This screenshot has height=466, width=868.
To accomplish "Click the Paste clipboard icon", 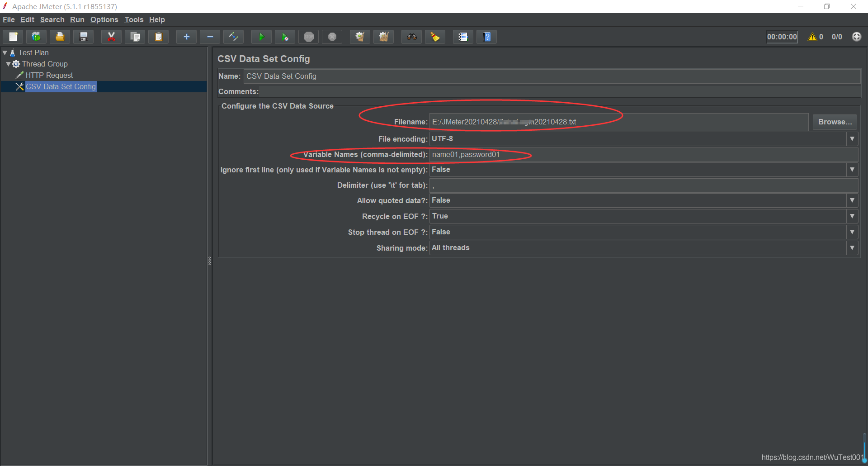I will [158, 37].
